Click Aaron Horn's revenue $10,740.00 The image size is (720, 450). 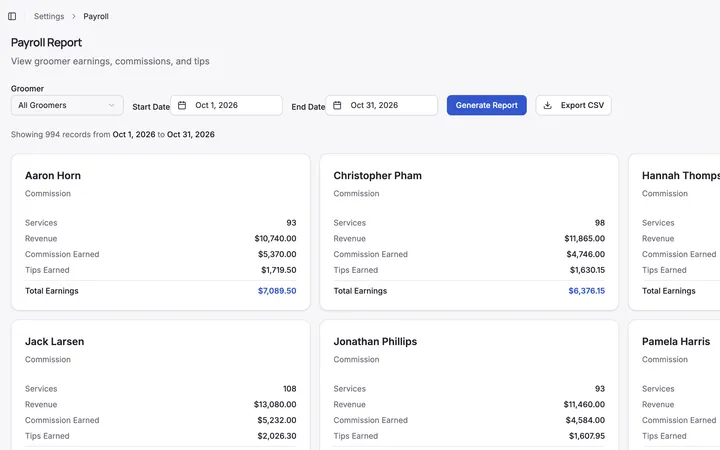tap(276, 238)
